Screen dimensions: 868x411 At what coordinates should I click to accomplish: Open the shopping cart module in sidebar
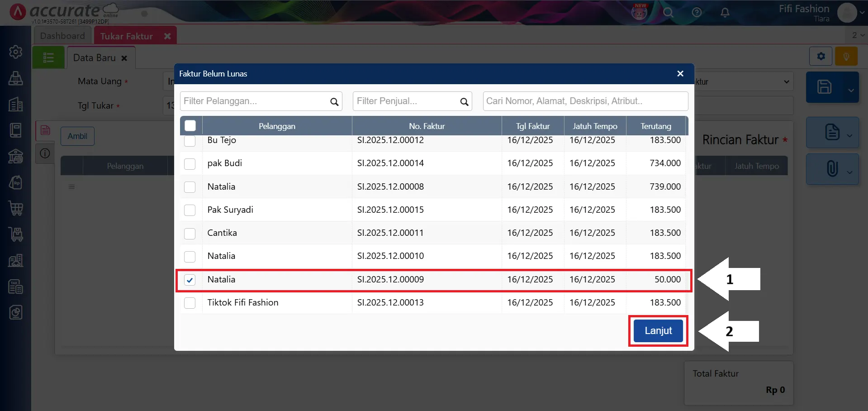pos(16,209)
